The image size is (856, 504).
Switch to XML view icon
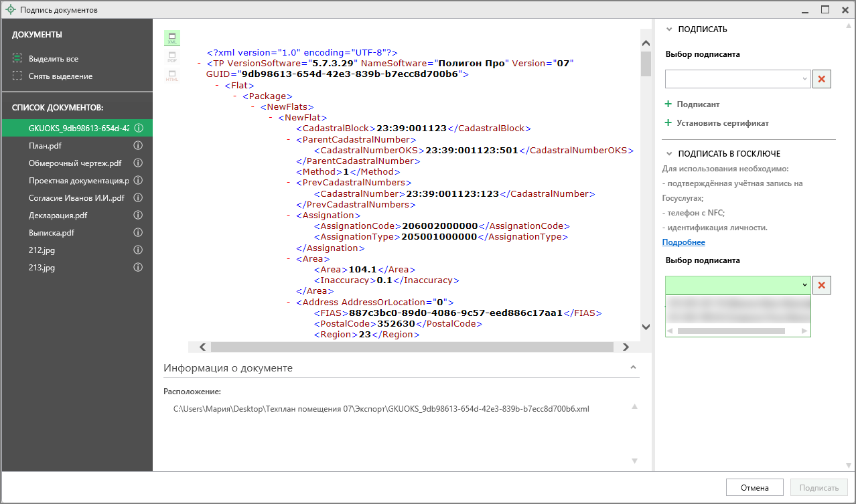pos(172,38)
